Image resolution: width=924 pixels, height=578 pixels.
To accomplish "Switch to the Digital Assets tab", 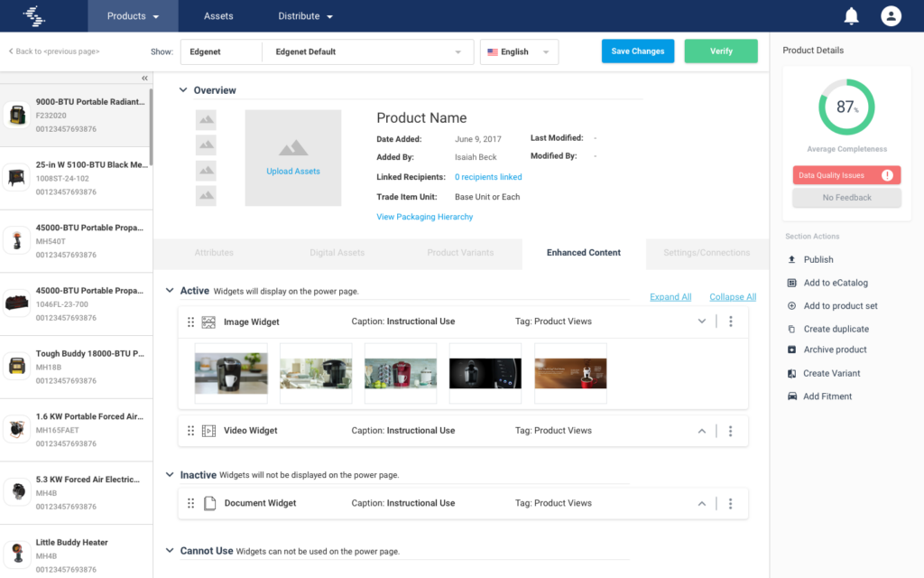I will click(337, 253).
